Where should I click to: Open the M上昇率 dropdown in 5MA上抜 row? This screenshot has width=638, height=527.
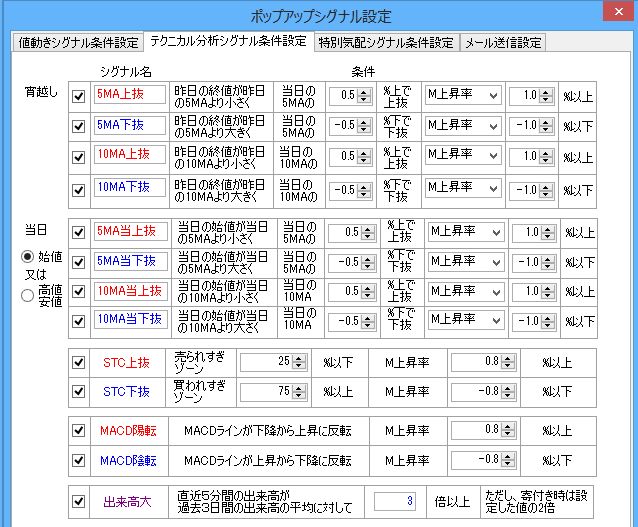tap(462, 95)
